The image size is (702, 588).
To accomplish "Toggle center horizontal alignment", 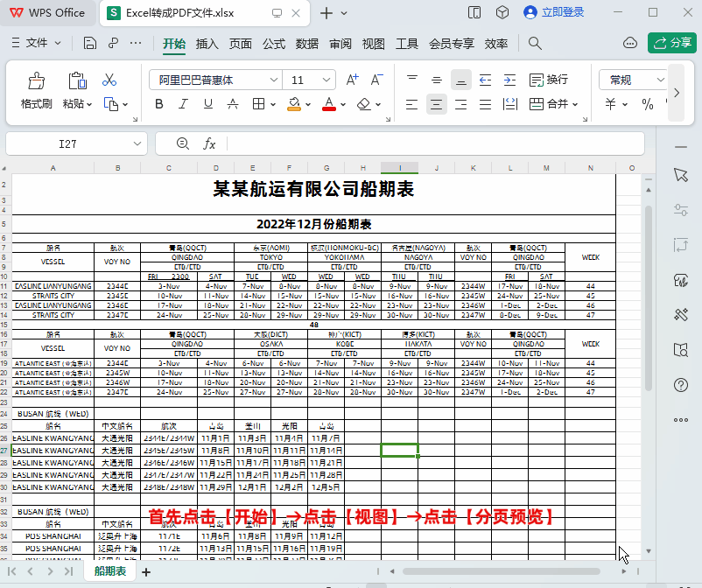I will [437, 104].
